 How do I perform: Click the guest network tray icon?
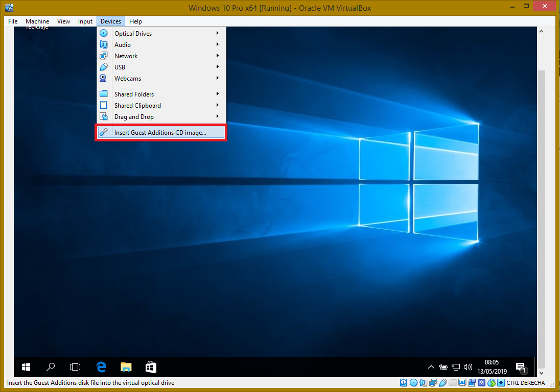[456, 366]
